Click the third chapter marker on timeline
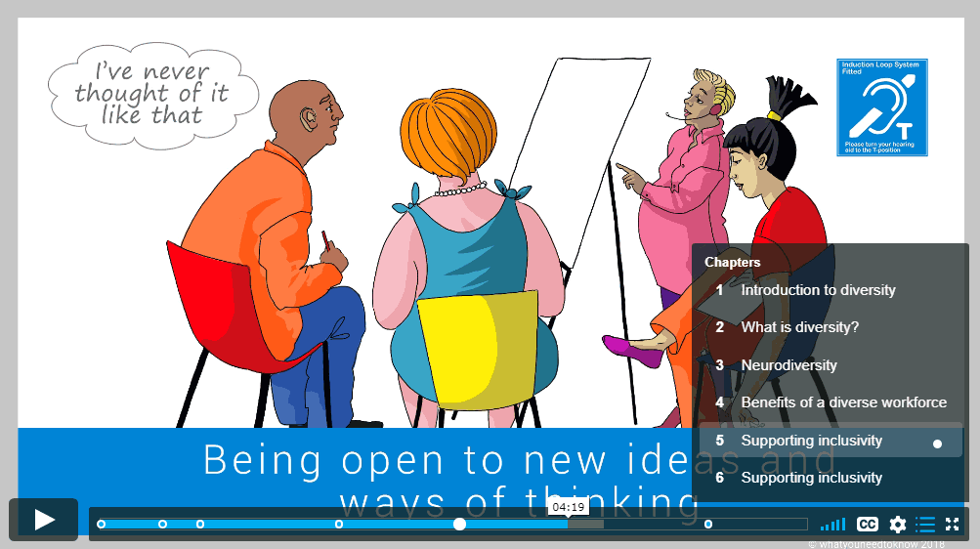The image size is (980, 549). 200,525
